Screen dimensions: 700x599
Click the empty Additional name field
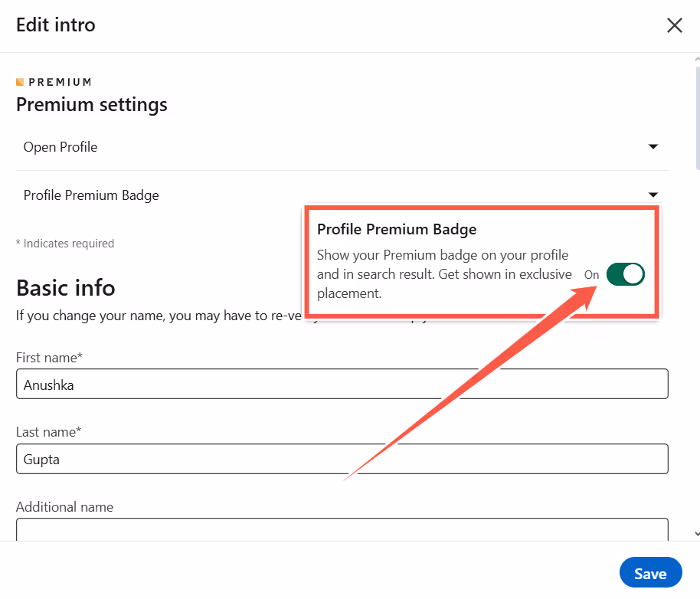[x=342, y=529]
